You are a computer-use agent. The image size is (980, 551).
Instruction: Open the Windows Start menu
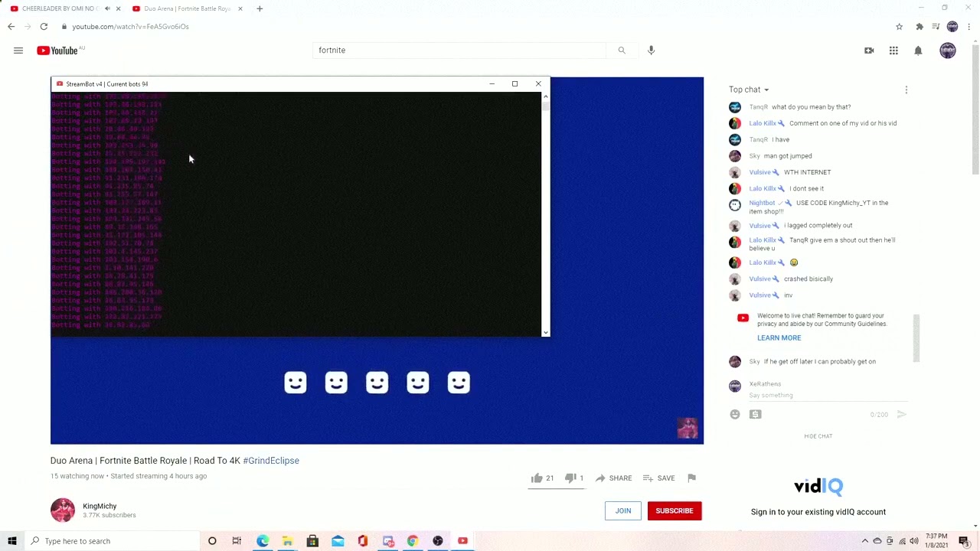12,541
